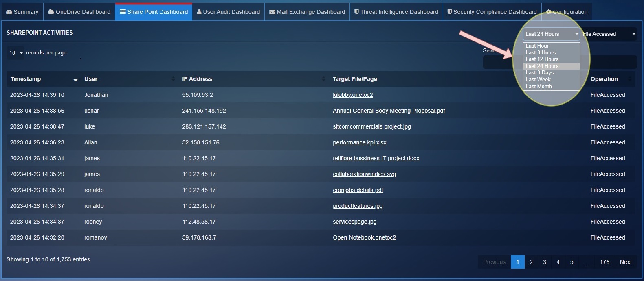This screenshot has height=281, width=644.
Task: Switch to OneDrive Dashboard tab
Action: click(x=79, y=12)
